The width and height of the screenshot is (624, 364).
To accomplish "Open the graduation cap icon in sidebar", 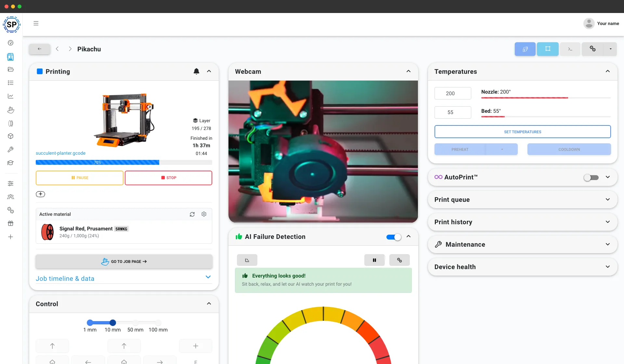I will pyautogui.click(x=10, y=163).
